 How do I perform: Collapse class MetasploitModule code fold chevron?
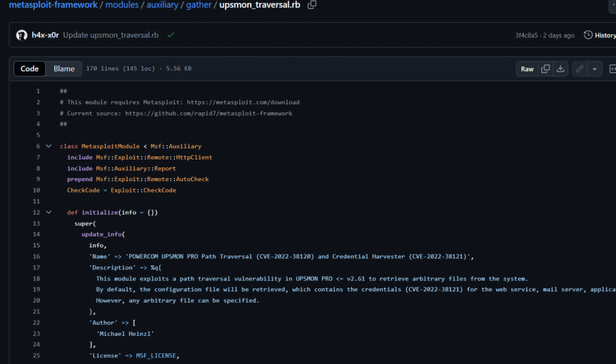point(49,146)
